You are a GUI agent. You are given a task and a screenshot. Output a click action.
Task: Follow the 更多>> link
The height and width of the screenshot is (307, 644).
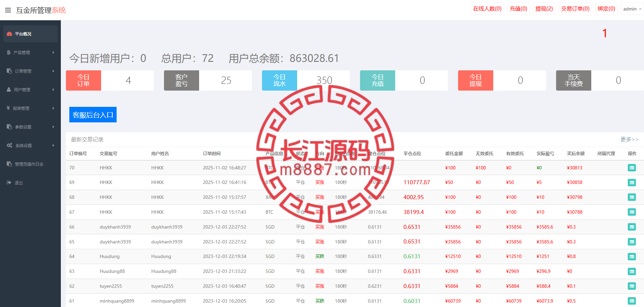tap(629, 139)
